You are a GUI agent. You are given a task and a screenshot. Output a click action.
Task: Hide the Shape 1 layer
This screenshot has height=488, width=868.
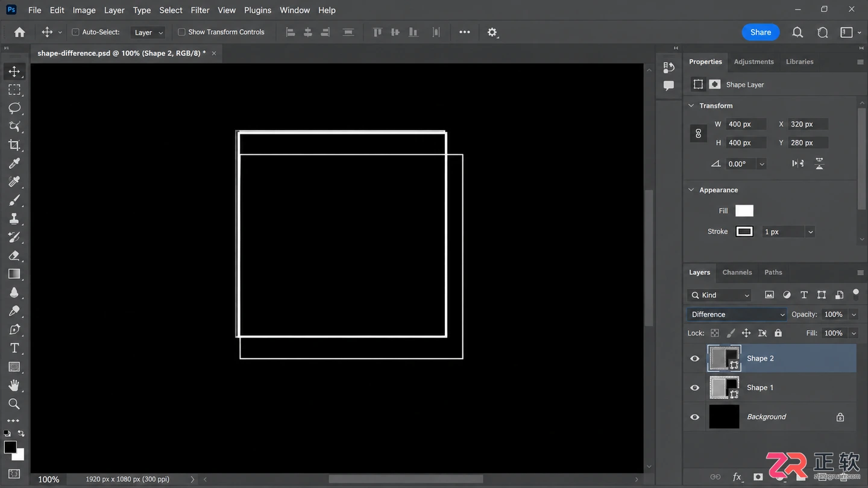tap(695, 387)
